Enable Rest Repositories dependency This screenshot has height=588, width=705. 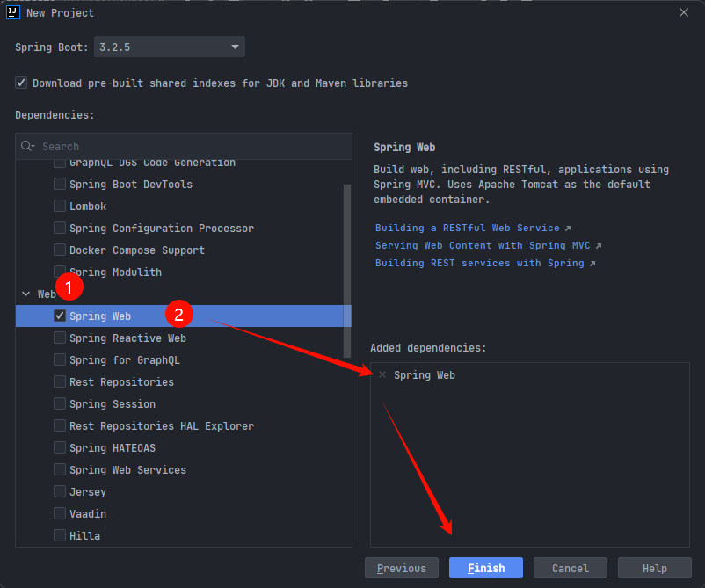(x=60, y=382)
